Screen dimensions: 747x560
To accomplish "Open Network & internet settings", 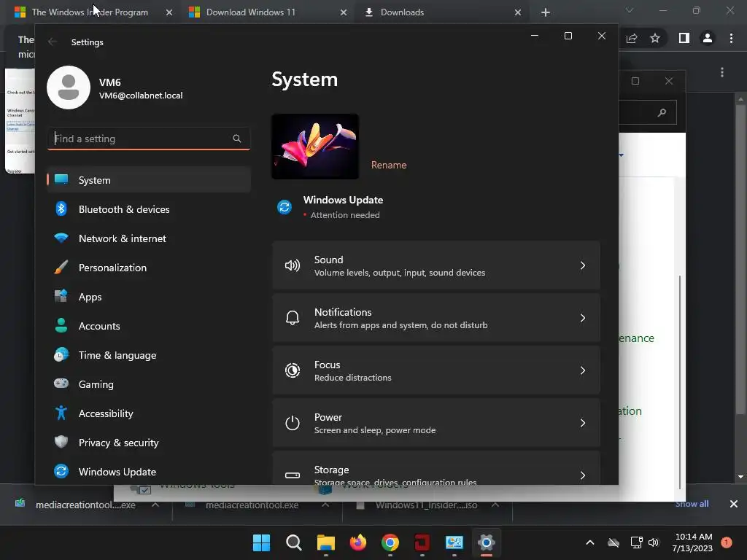I will coord(149,238).
